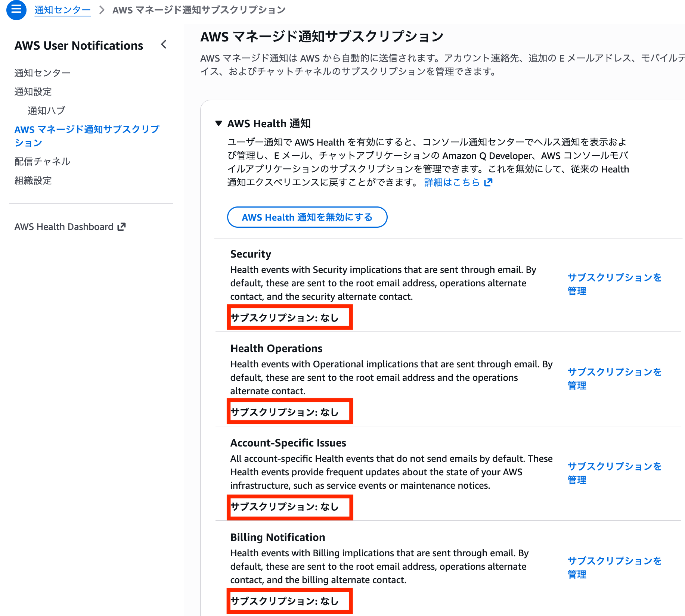Click the Security サブスクリプション: なし status label

[289, 317]
